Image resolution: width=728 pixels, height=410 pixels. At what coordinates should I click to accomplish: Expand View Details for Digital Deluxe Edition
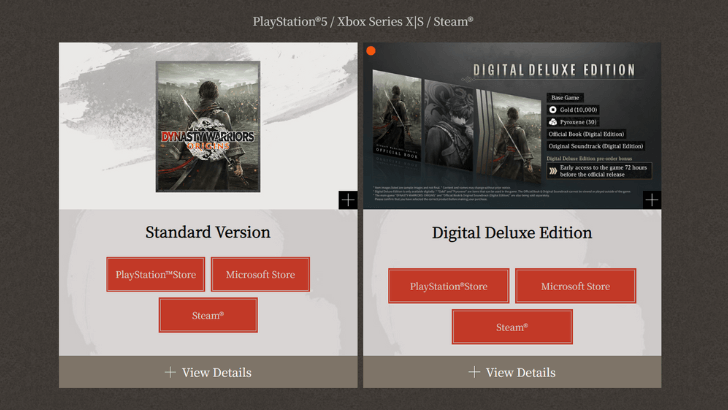coord(512,372)
